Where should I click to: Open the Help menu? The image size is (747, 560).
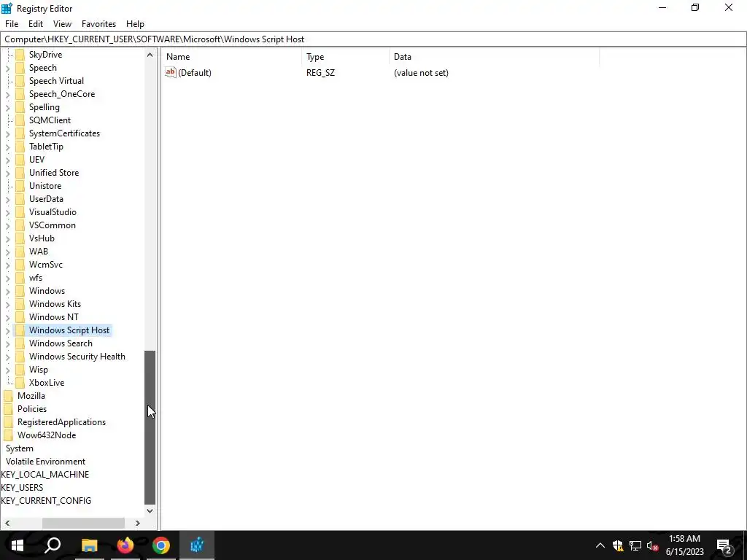[x=135, y=24]
